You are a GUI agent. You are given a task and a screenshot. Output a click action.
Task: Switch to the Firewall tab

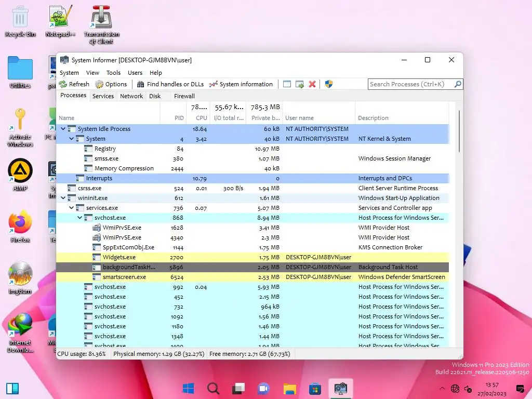tap(184, 96)
